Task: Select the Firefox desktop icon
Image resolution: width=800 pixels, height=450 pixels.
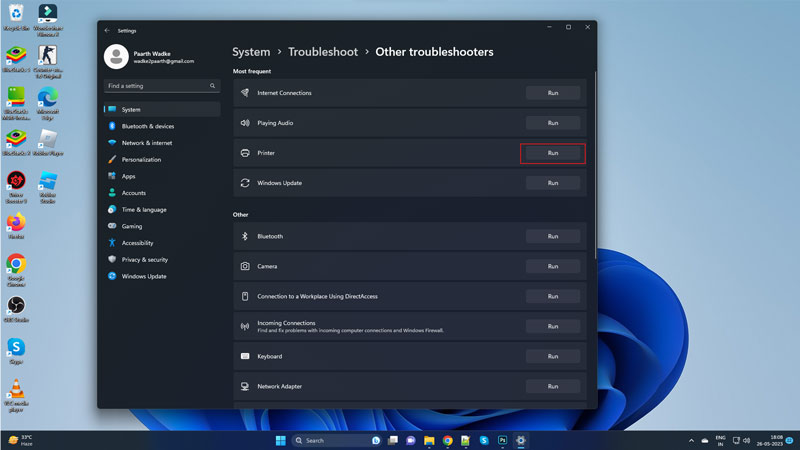Action: pos(16,226)
